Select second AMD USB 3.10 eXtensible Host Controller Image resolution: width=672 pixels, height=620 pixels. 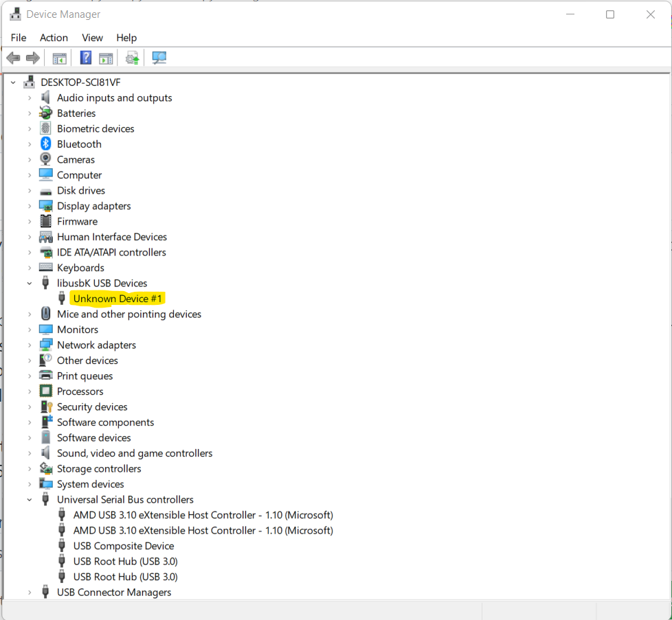click(203, 531)
